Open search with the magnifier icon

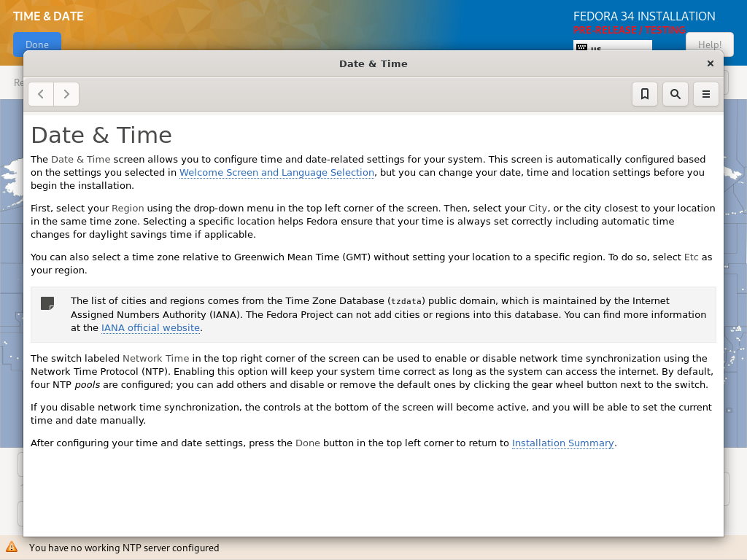point(675,94)
